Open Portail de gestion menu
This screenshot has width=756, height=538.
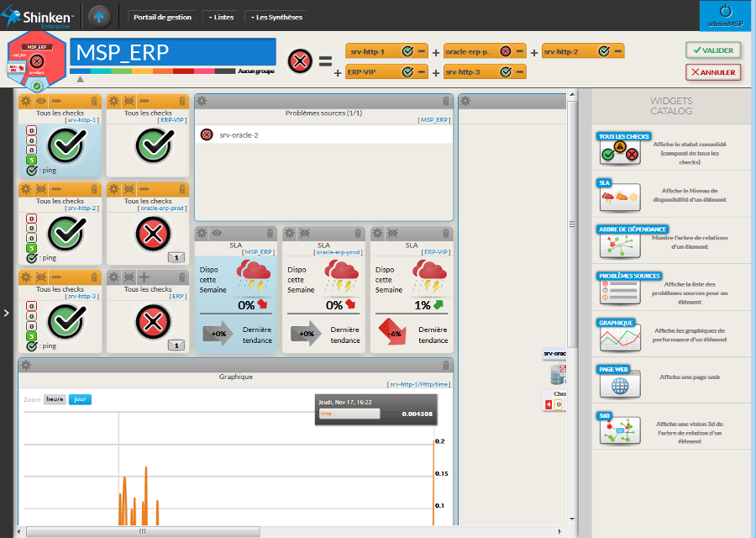click(162, 17)
